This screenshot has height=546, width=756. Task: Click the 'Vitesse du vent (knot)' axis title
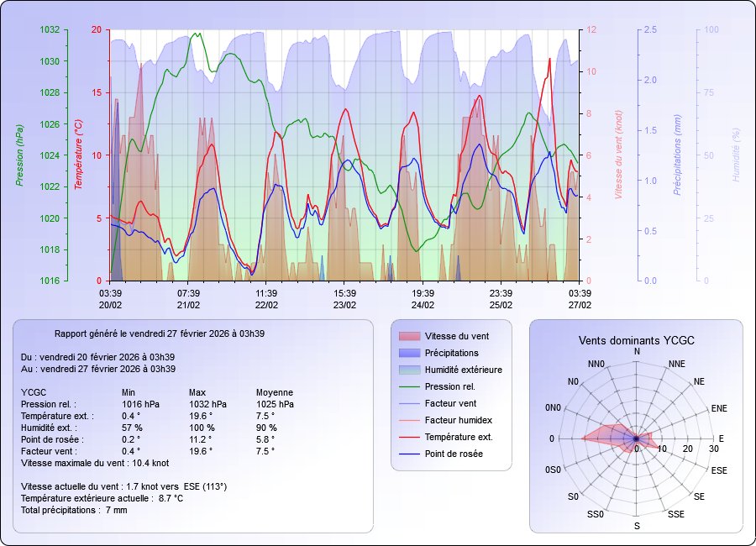coord(617,155)
